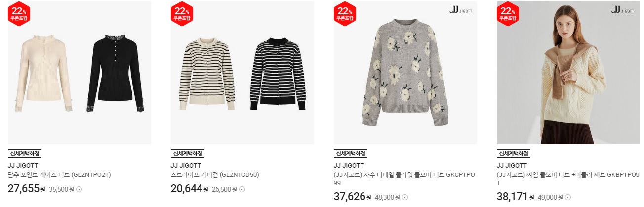This screenshot has width=644, height=207.
Task: Open the lace knit product thumbnail
Action: [80, 73]
